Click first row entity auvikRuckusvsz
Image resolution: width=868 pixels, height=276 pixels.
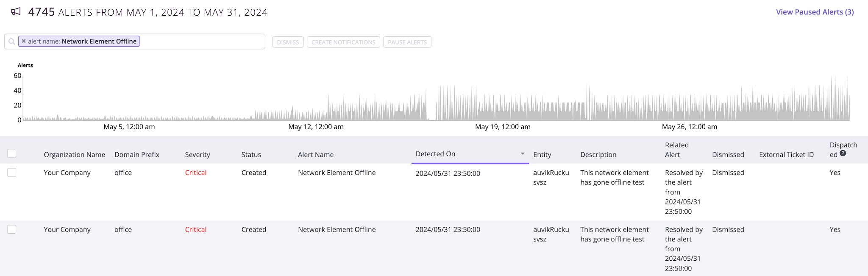click(551, 177)
